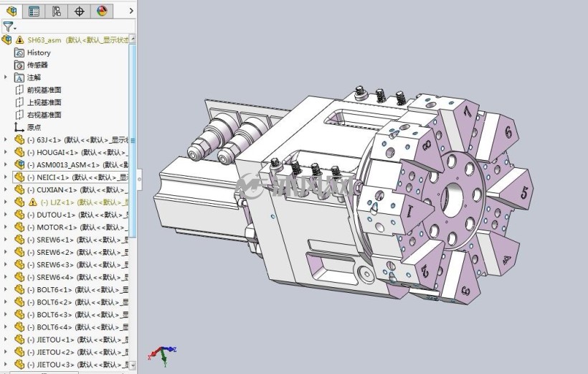The image size is (588, 374).
Task: Click the SREW6<3> part icon
Action: click(x=19, y=264)
